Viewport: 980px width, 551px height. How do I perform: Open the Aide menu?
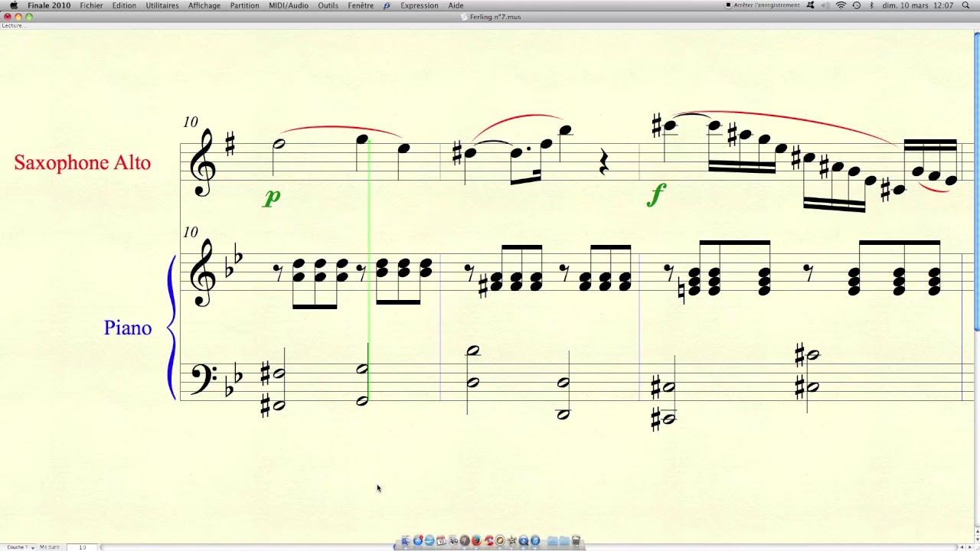pos(456,5)
